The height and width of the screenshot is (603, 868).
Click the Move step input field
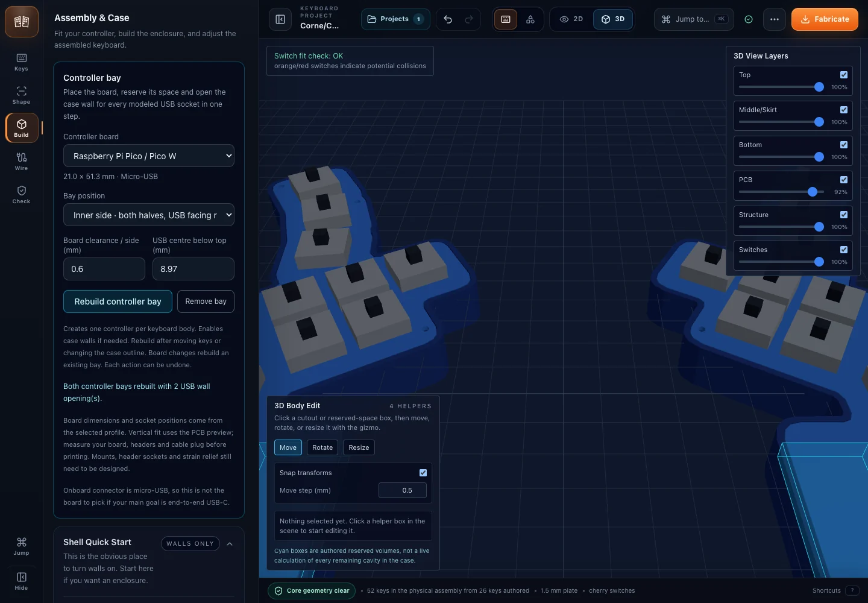(x=403, y=490)
